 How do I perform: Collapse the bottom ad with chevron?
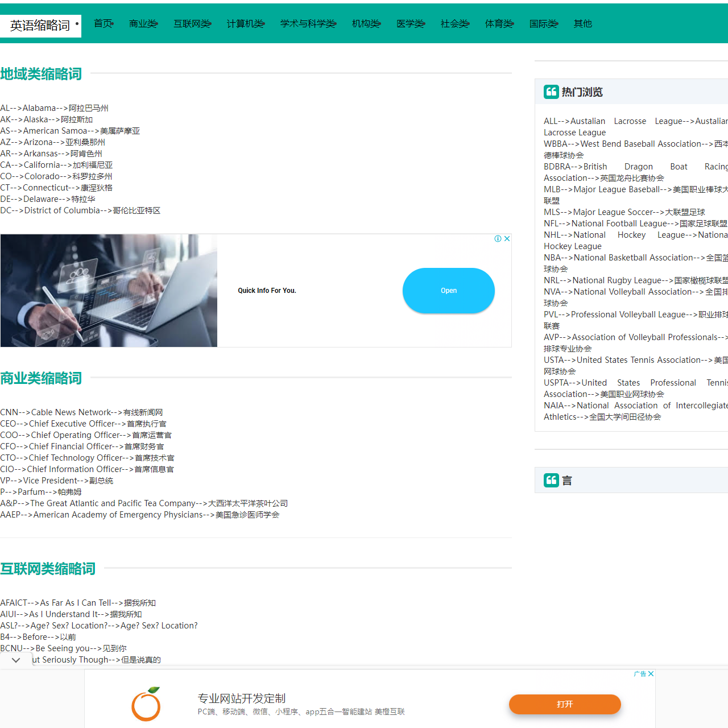16,660
